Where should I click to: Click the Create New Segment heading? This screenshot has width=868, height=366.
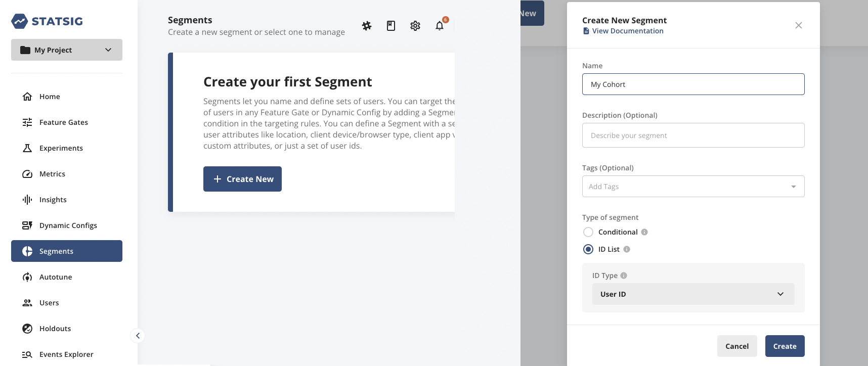(x=624, y=20)
